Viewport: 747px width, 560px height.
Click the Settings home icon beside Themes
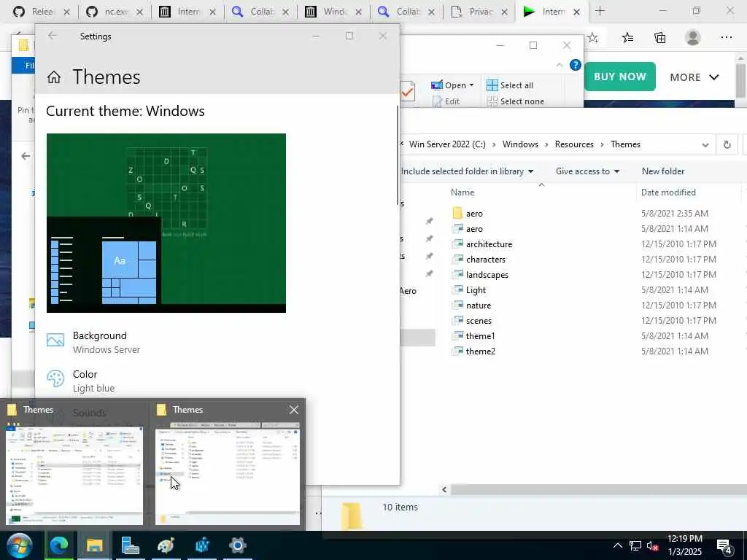click(x=54, y=77)
